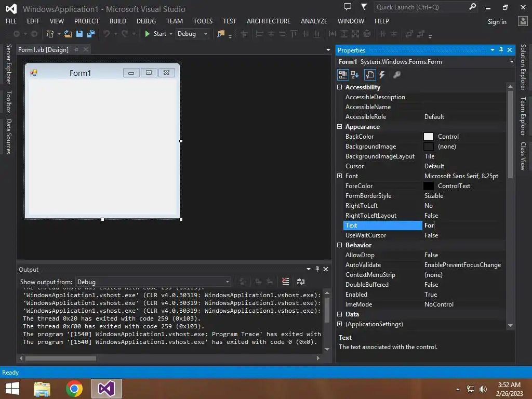Click the Open File folder icon
This screenshot has height=399, width=532.
68,34
